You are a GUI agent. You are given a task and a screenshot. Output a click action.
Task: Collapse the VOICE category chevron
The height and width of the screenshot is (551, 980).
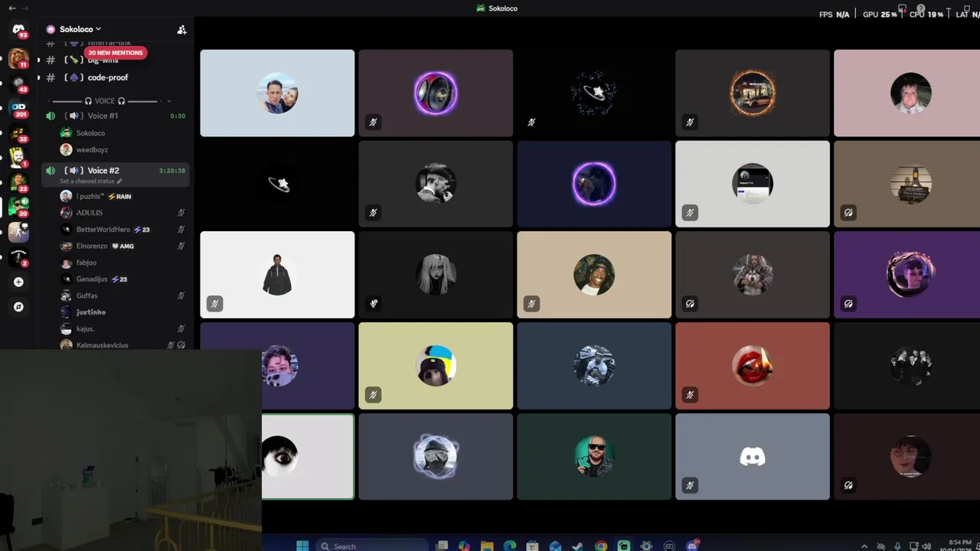click(168, 101)
